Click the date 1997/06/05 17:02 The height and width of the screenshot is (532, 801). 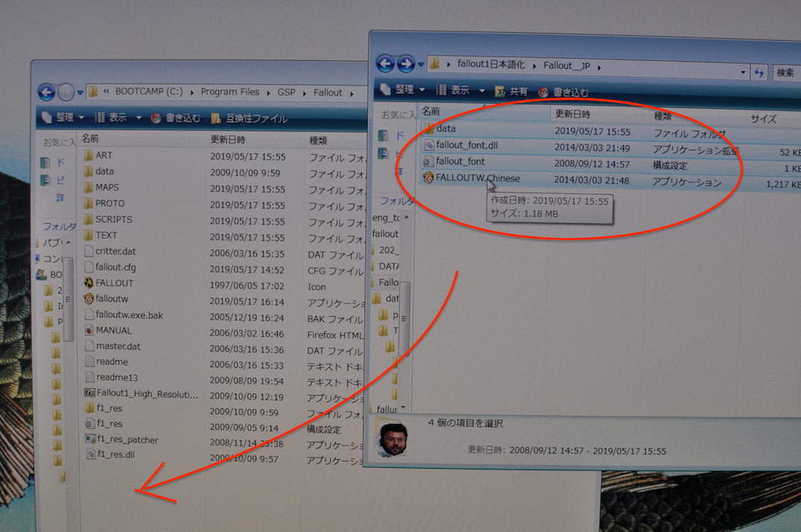coord(246,286)
